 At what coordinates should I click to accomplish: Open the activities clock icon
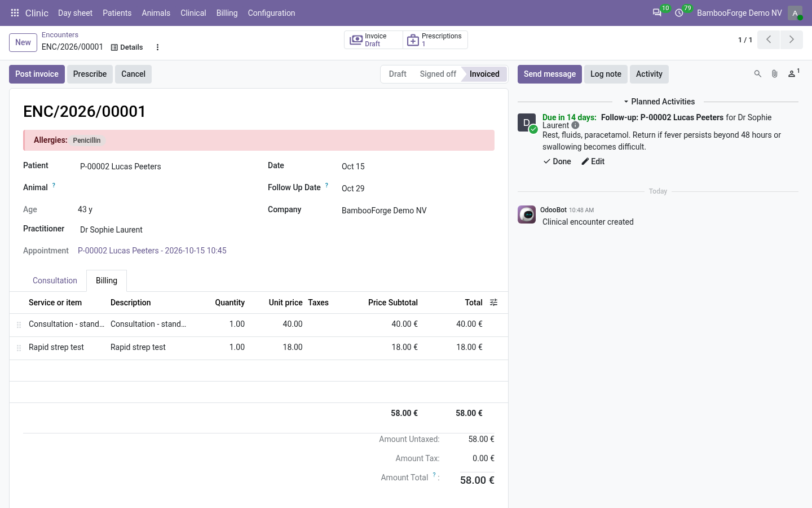coord(679,13)
